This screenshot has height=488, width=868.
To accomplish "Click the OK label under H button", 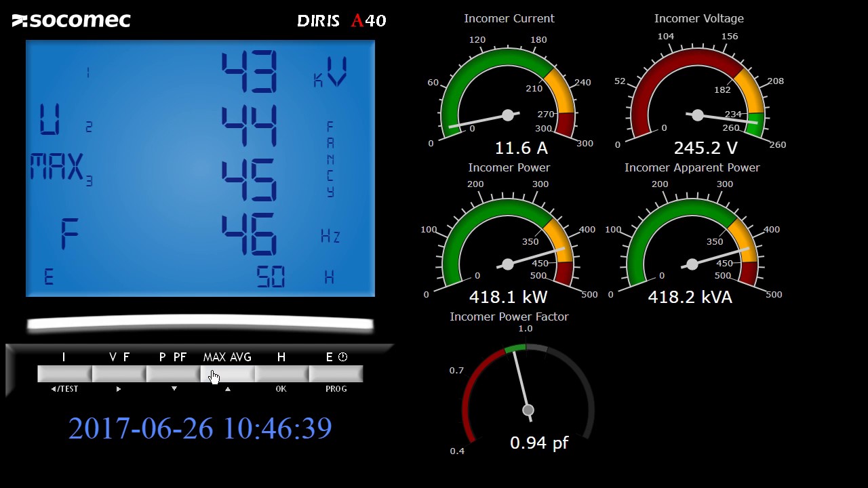I will 281,389.
